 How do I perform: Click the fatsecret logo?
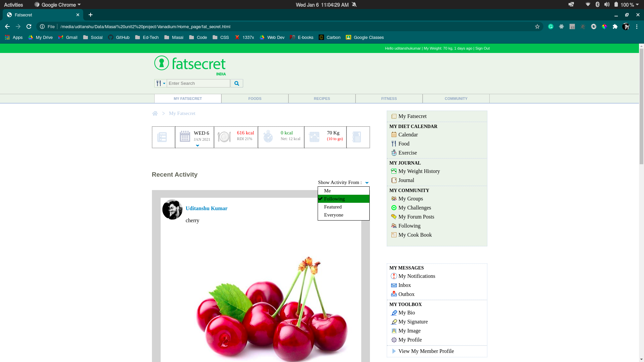pyautogui.click(x=190, y=64)
